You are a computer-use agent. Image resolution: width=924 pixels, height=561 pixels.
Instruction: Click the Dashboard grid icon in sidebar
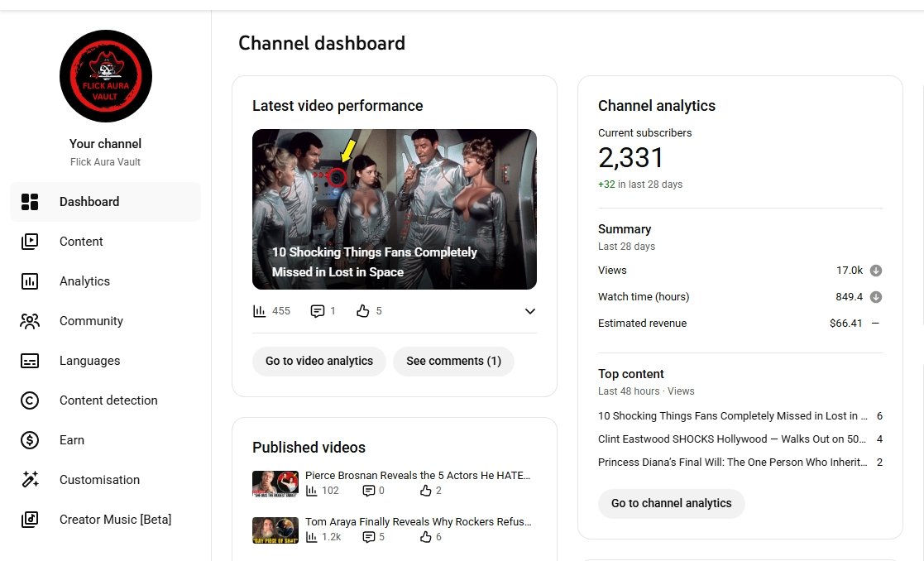coord(30,202)
